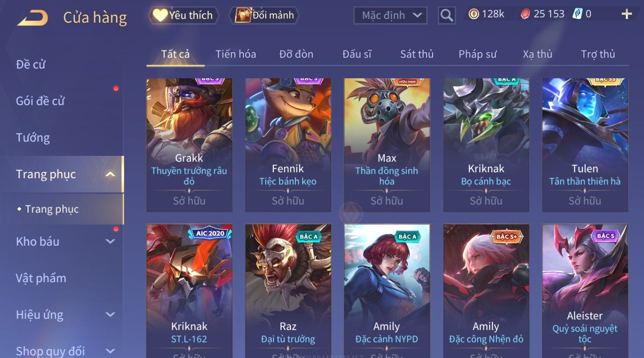Expand the Hiệu ứng sidebar section
Viewport: 644px width, 358px height.
pos(110,315)
